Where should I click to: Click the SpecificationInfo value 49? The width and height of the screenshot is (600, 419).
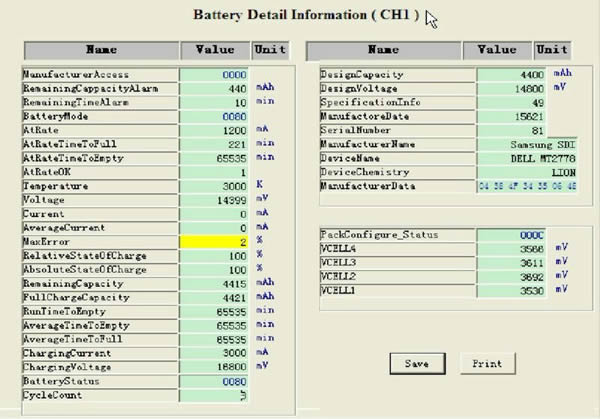[511, 103]
